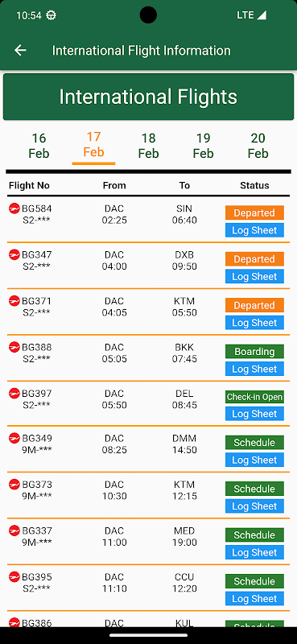Click Check-in Open status for BG397
The image size is (297, 644).
[x=254, y=397]
